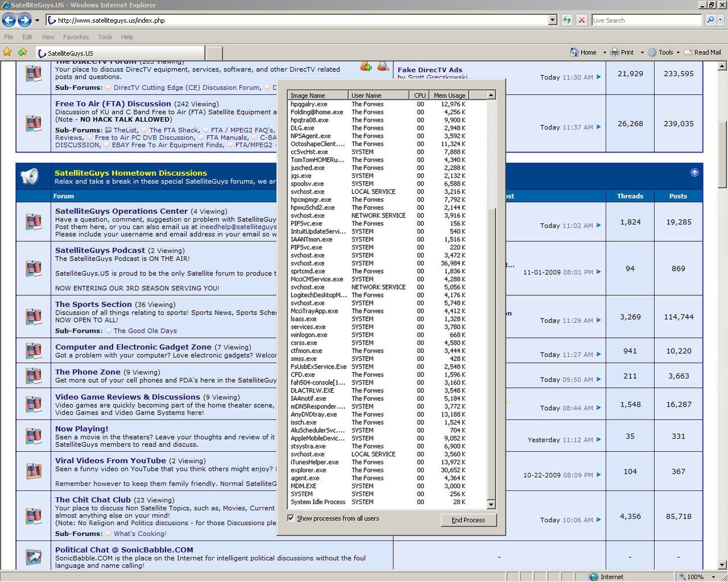Go to last post arrow for Chit Chat Club
This screenshot has height=582, width=728.
point(598,519)
